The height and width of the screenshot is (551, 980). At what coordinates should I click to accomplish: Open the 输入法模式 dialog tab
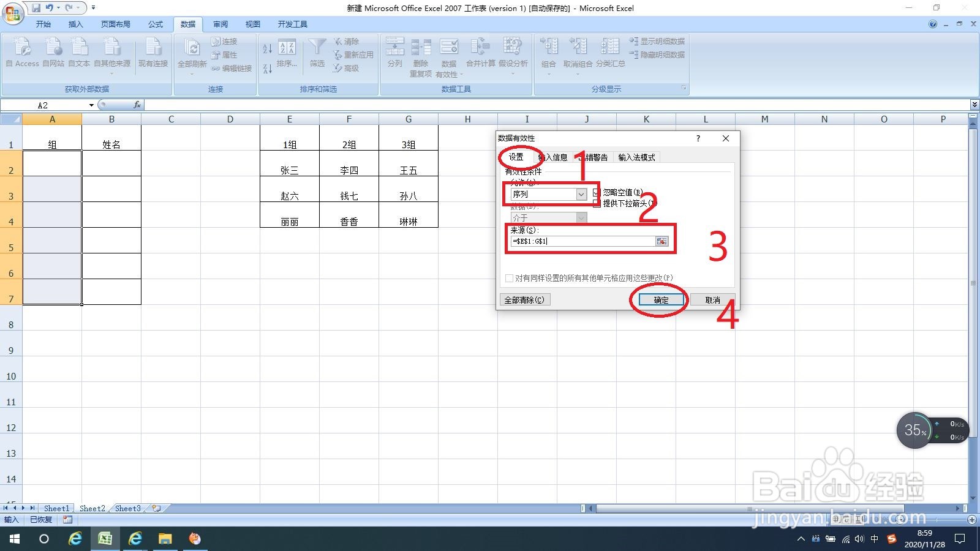[x=636, y=157]
